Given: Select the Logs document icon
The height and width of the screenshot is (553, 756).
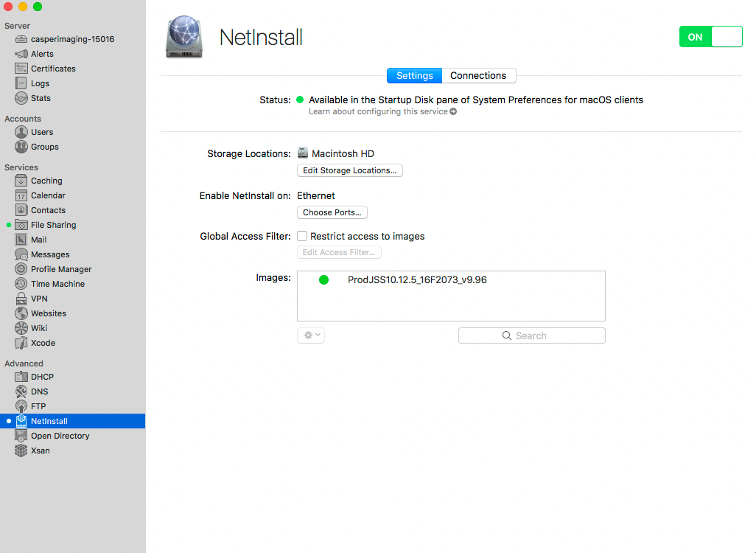Looking at the screenshot, I should coord(21,83).
